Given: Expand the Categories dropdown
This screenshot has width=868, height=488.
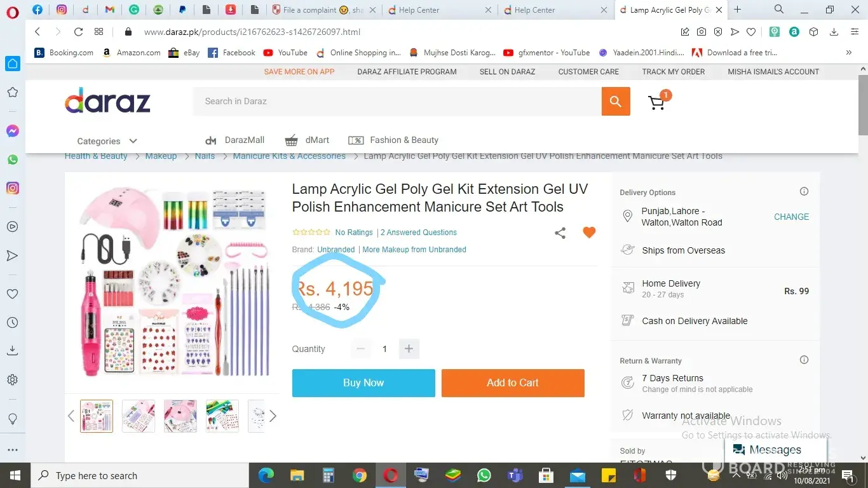Looking at the screenshot, I should coord(107,141).
